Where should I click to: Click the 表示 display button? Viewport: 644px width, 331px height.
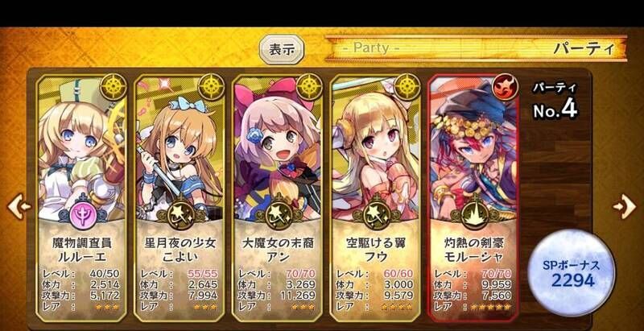282,50
